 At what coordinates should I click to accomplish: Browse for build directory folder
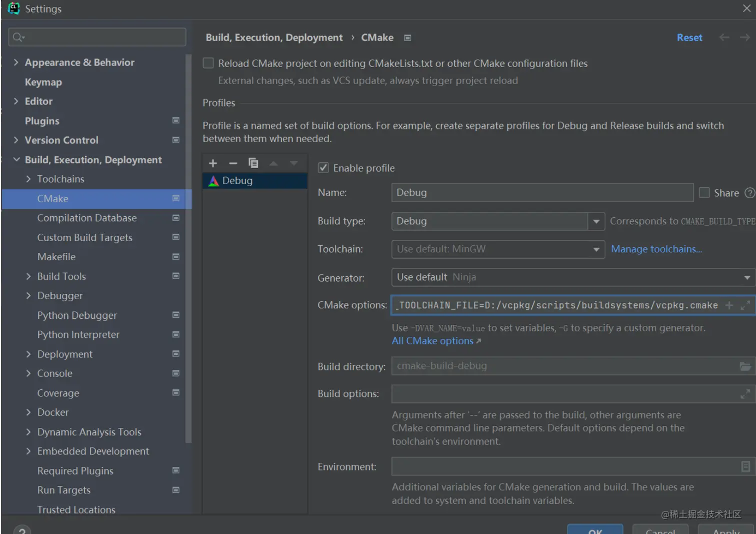(745, 366)
